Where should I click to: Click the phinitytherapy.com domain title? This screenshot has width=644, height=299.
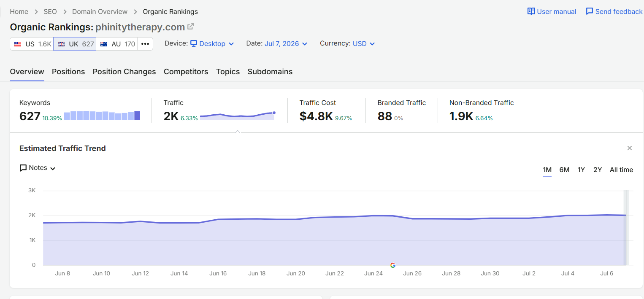(140, 27)
